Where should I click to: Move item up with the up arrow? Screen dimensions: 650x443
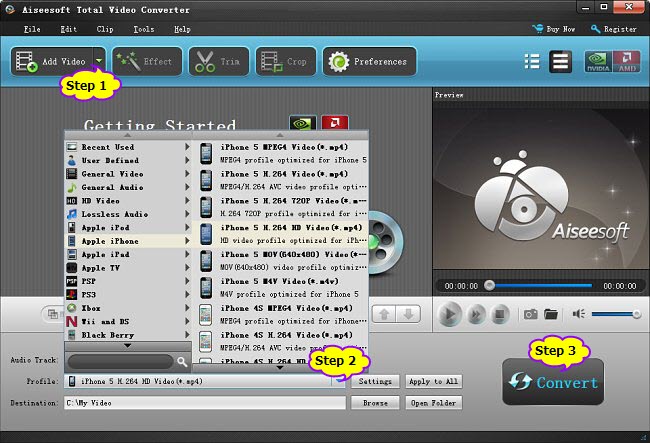384,314
